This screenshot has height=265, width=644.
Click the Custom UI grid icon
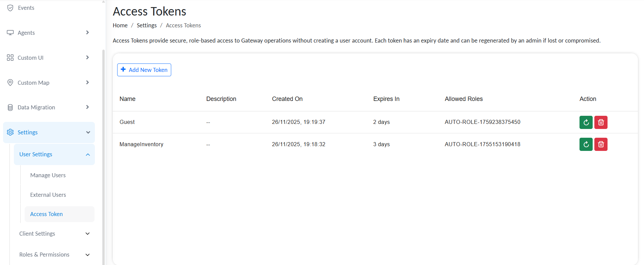(10, 58)
